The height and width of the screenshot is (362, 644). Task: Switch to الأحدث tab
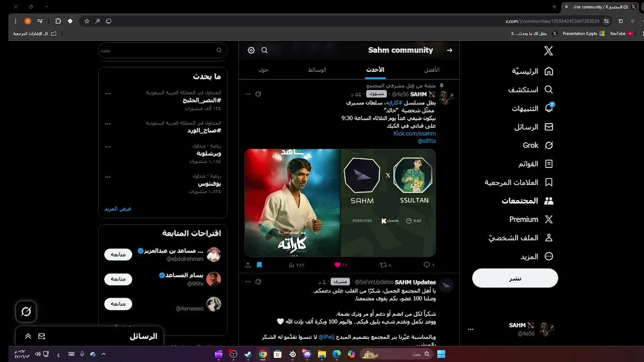pos(375,70)
